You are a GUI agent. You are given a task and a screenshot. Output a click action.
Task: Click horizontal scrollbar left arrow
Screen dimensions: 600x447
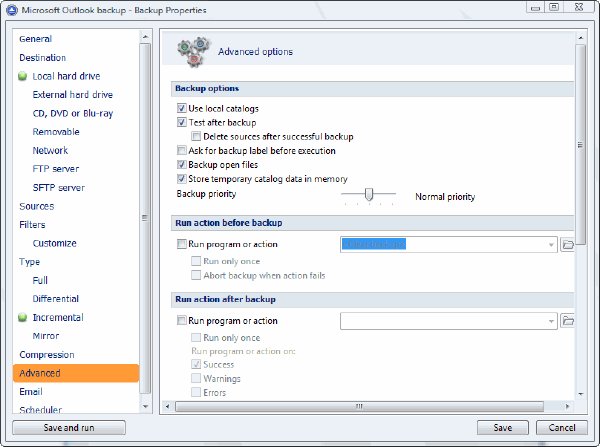click(x=167, y=406)
